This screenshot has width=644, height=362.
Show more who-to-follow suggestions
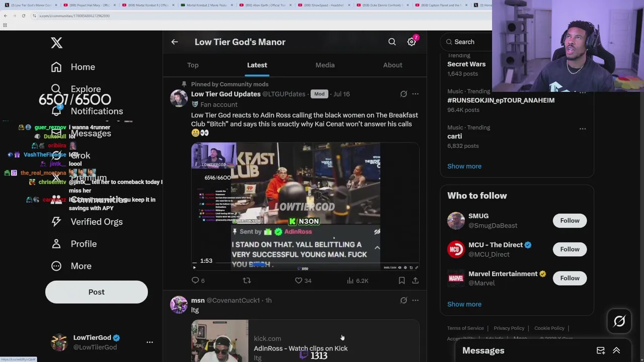coord(464,304)
